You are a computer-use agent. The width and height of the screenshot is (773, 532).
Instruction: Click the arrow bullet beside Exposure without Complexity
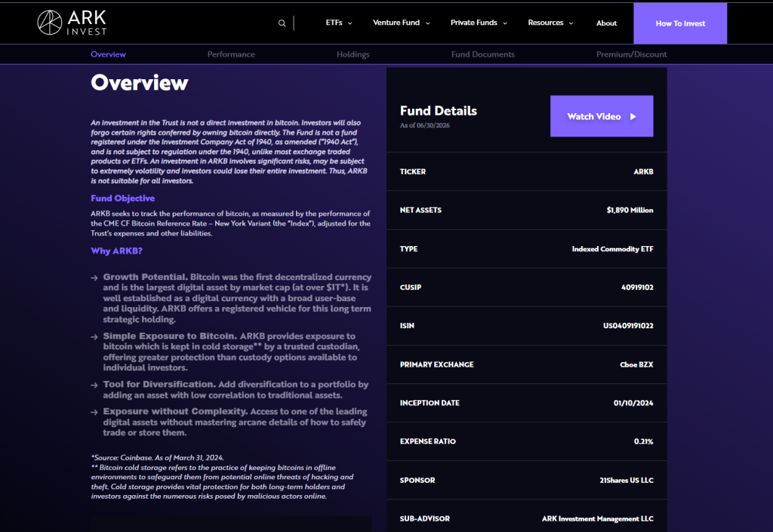click(x=94, y=412)
